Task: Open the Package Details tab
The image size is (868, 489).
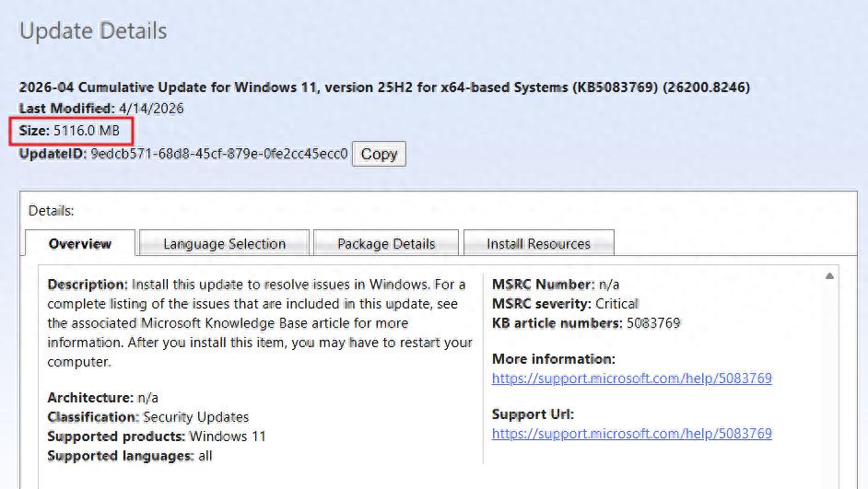Action: (386, 243)
